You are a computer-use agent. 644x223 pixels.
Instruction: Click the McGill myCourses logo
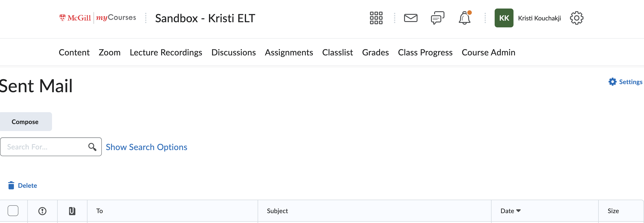point(98,18)
